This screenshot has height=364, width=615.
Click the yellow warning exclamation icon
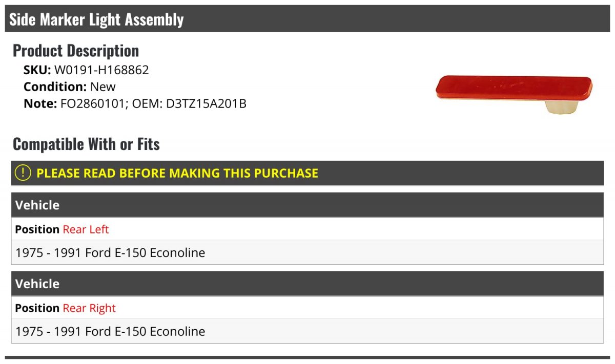tap(23, 173)
